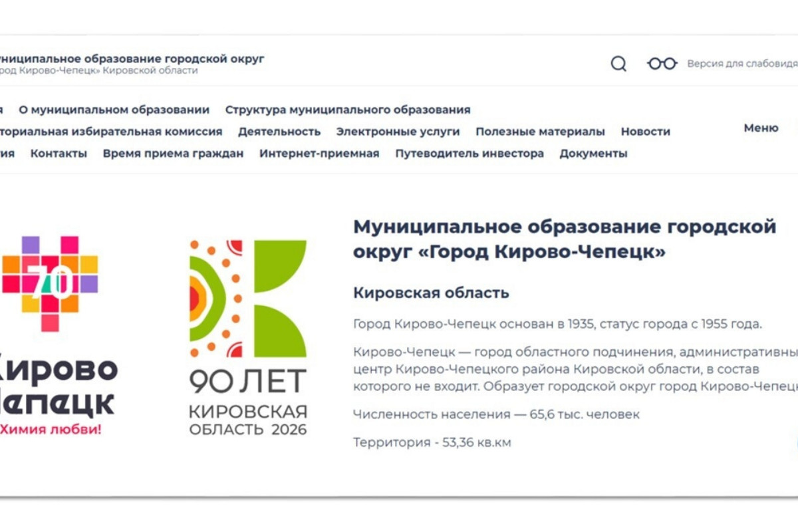Open Интернет-приемная link
798x532 pixels.
tap(319, 154)
